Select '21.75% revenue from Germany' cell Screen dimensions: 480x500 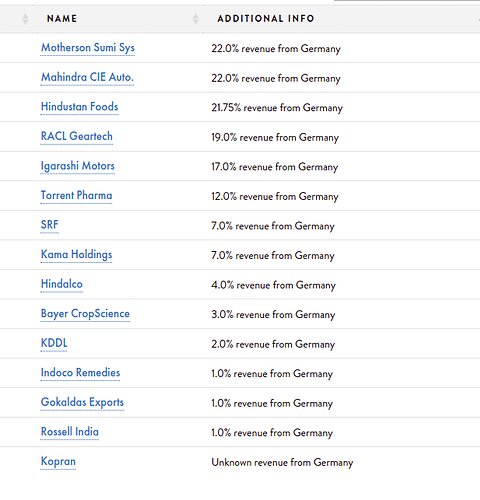(277, 108)
